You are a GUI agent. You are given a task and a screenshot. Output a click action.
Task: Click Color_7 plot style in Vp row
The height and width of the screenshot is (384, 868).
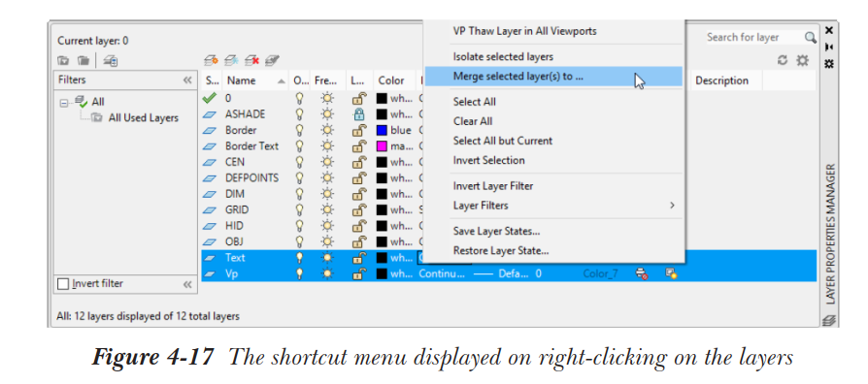[x=600, y=273]
